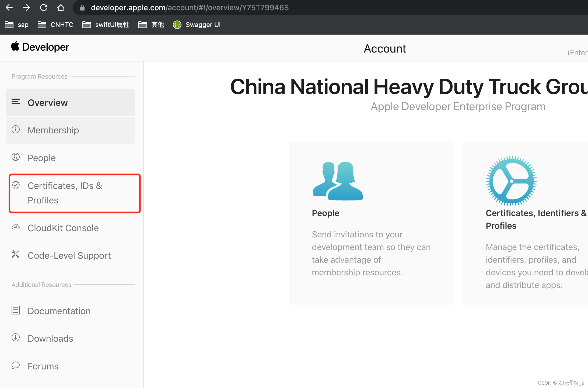This screenshot has width=588, height=388.
Task: Click the large People silhouettes icon
Action: (338, 181)
